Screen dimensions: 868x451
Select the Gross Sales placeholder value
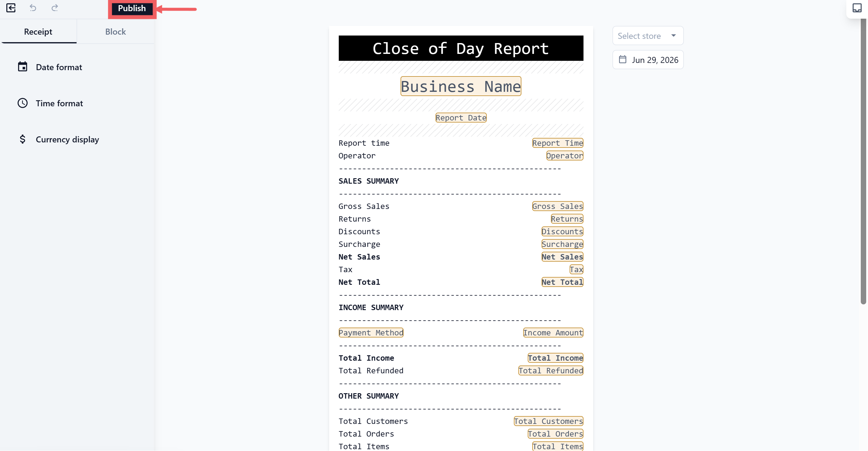[x=558, y=206]
